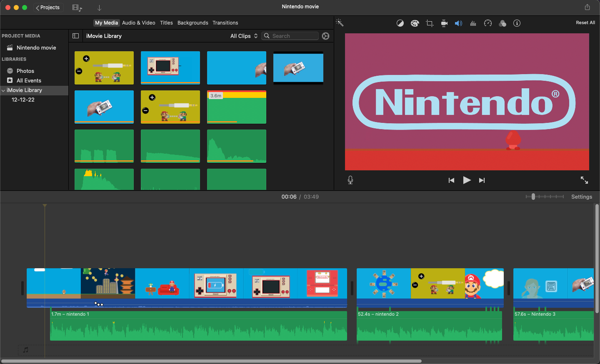Select the '52.4s – nintendo 2' audio clip
This screenshot has height=364, width=600.
429,326
